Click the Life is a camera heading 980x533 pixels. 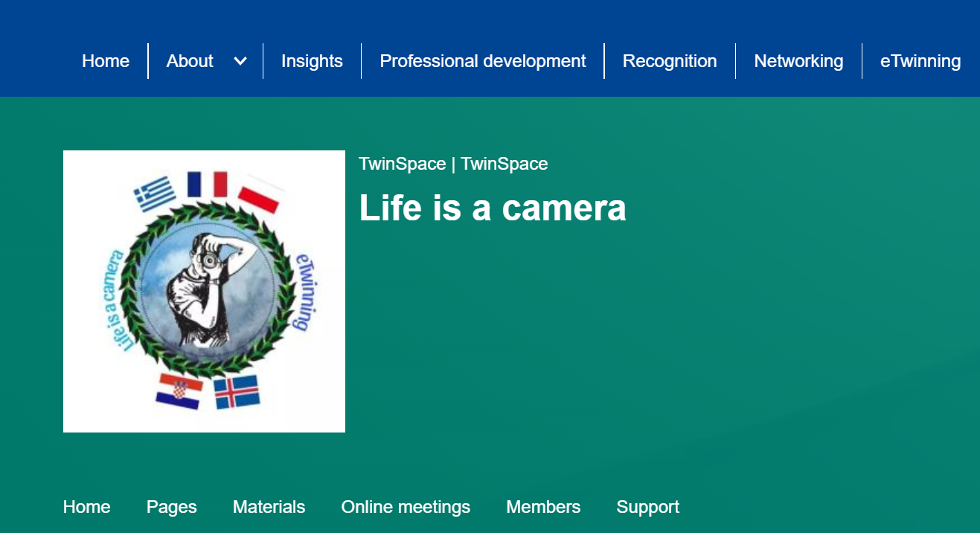click(x=493, y=208)
